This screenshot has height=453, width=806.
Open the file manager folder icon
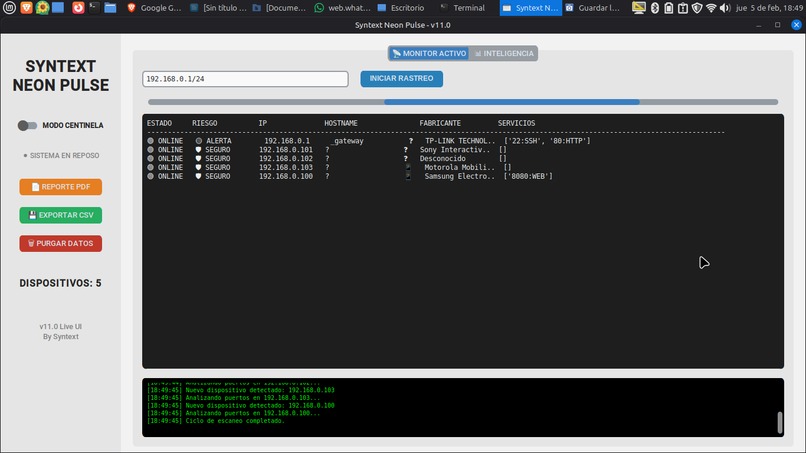[110, 8]
